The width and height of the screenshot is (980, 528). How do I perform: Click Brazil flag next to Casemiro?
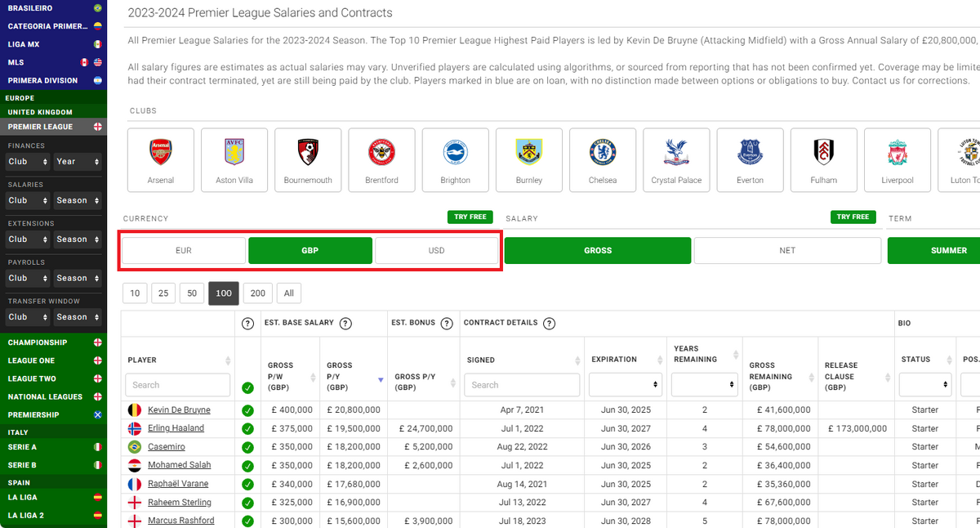[x=135, y=447]
